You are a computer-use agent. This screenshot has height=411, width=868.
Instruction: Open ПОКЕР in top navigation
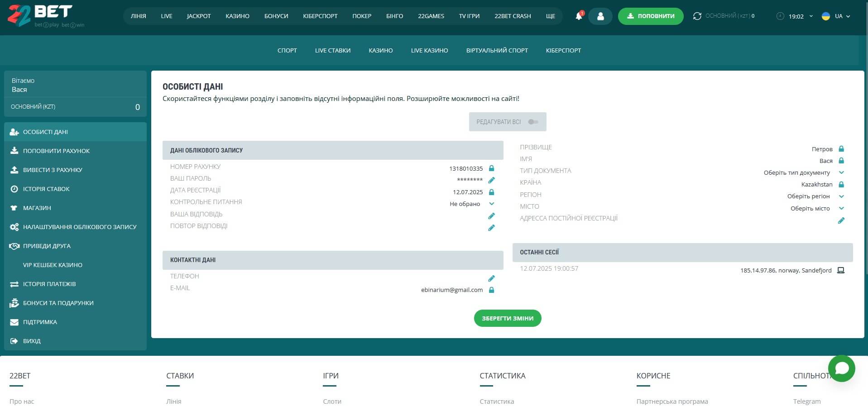pyautogui.click(x=362, y=16)
